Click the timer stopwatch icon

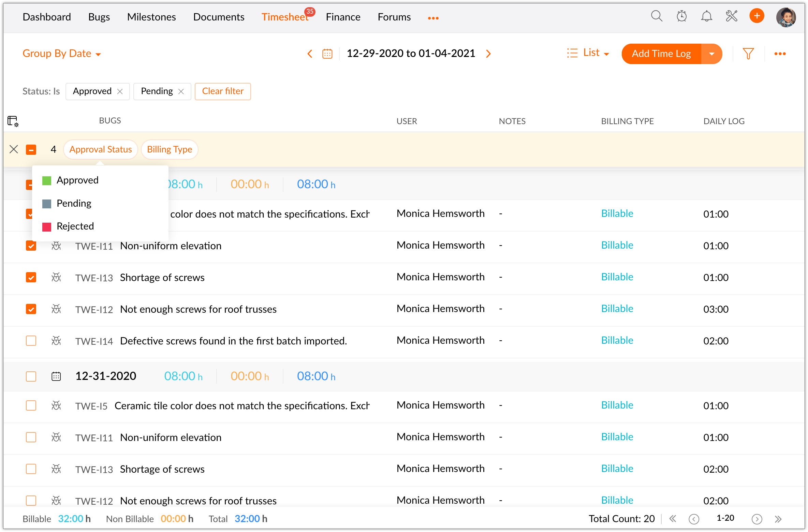pyautogui.click(x=681, y=16)
